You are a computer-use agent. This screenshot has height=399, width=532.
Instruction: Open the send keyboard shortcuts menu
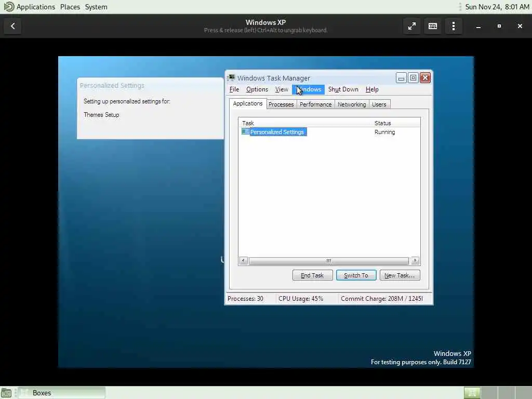click(433, 26)
